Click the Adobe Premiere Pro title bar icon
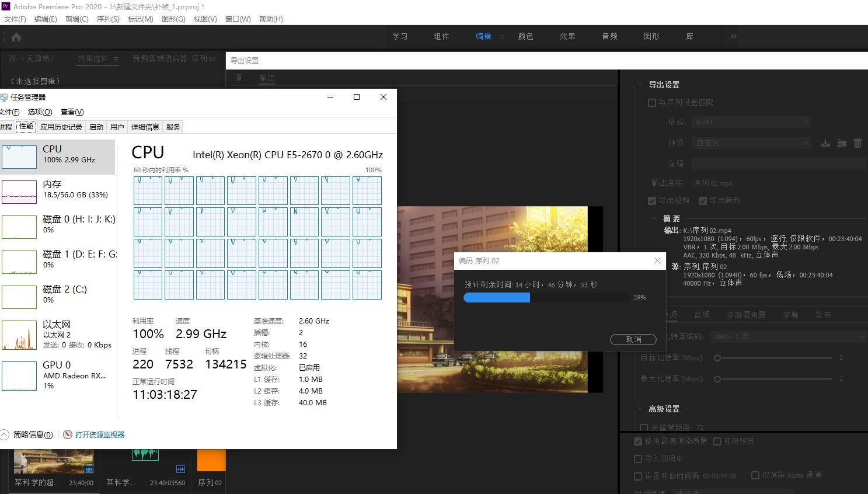 point(6,6)
